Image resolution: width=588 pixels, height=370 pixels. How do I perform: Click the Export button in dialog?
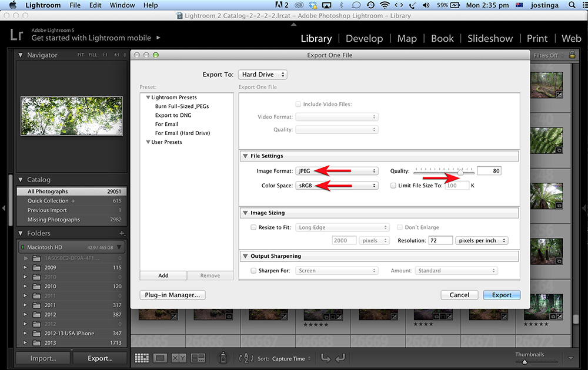502,295
